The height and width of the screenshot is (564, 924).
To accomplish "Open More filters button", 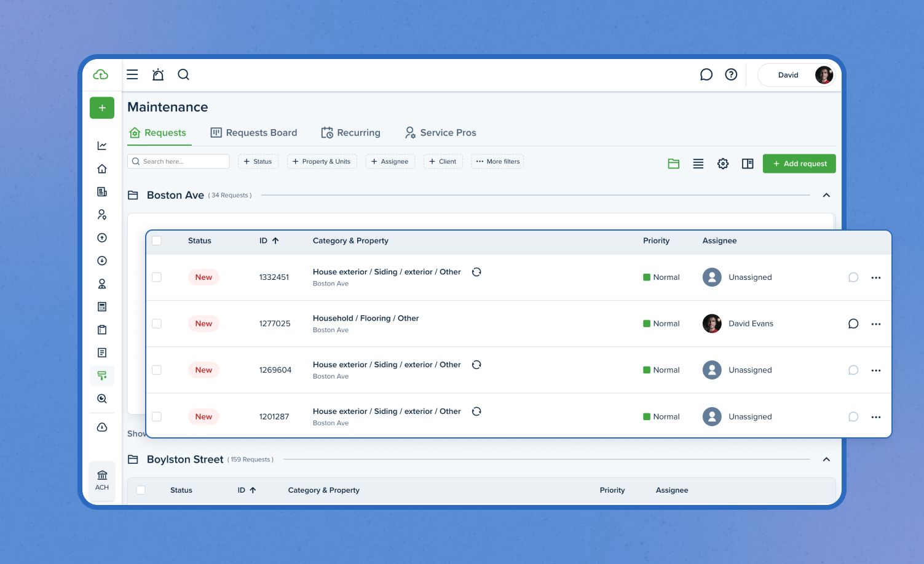I will point(497,162).
